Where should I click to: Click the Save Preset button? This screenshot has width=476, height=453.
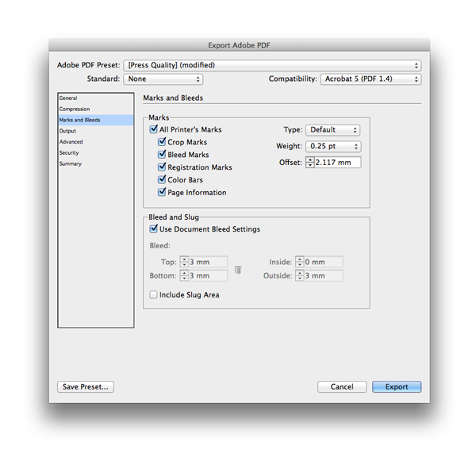[86, 387]
